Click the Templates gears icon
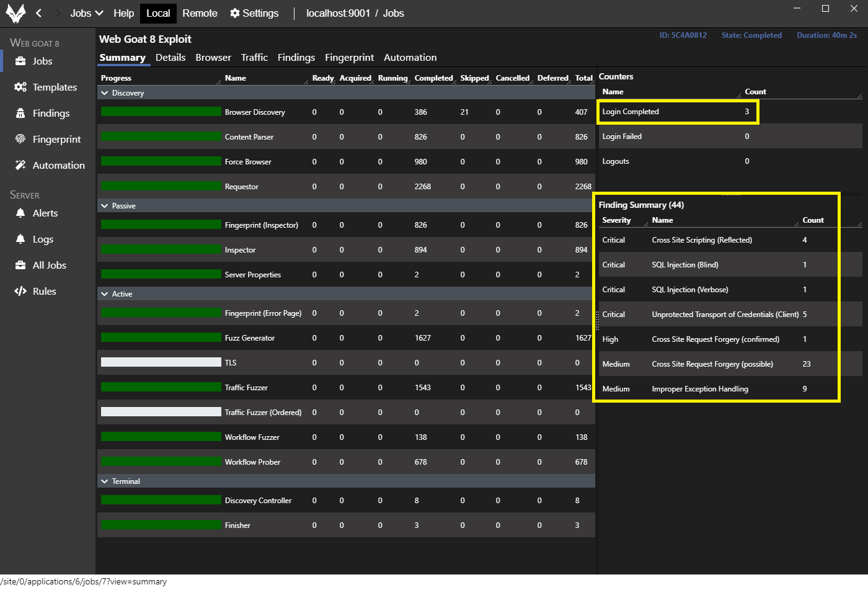The height and width of the screenshot is (590, 868). tap(20, 87)
